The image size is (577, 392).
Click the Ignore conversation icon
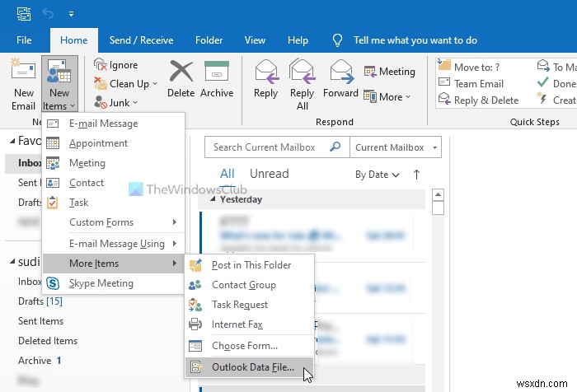click(100, 65)
